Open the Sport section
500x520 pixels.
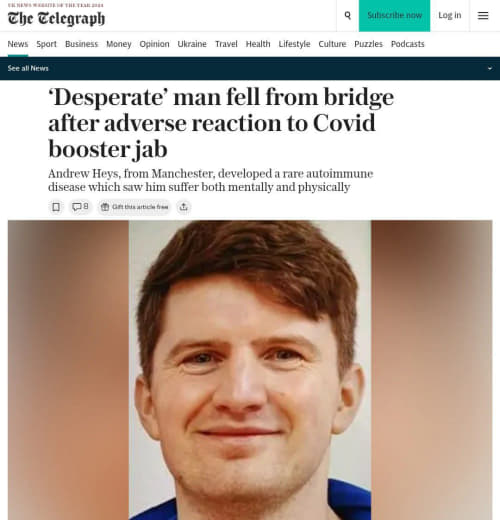click(x=47, y=44)
